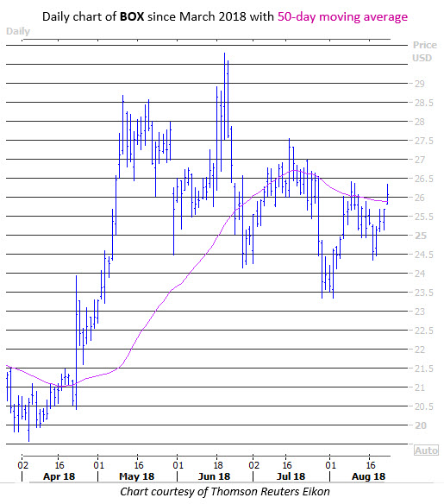Click the 27.5 price axis label
Screen dimensions: 444x504
pos(424,141)
